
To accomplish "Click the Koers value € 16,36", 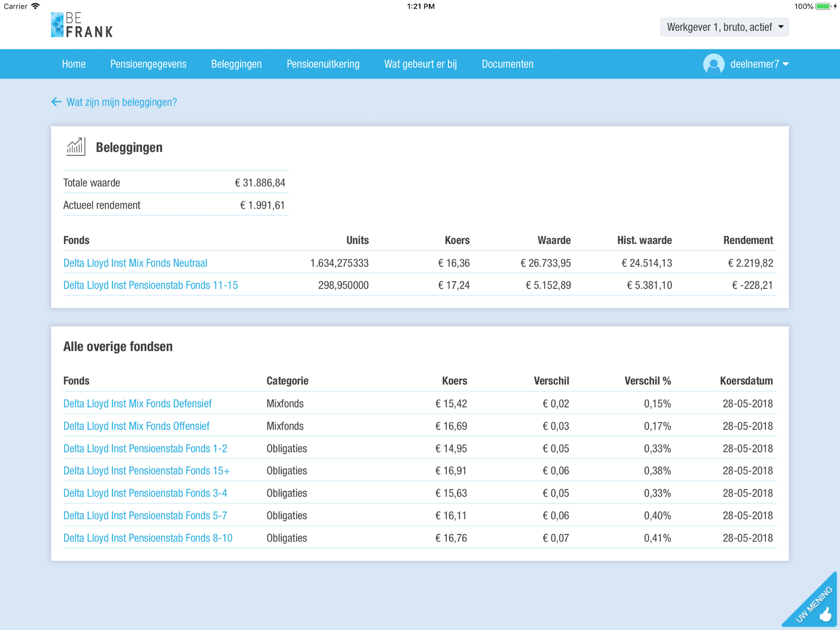I will coord(454,263).
